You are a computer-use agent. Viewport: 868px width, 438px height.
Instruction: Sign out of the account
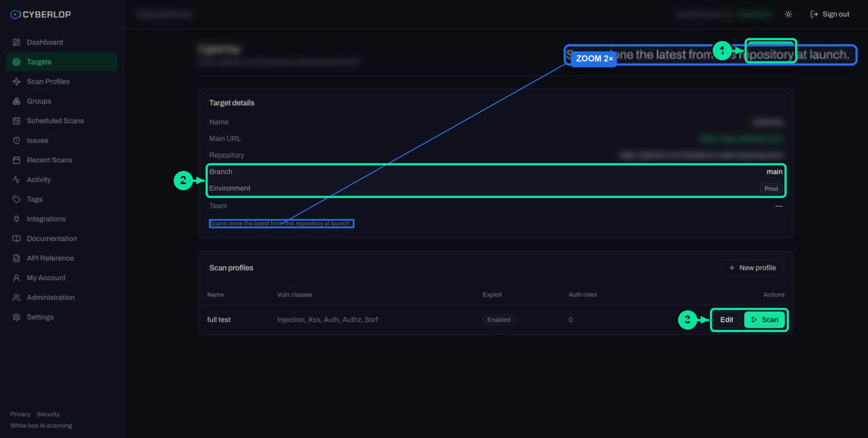(829, 14)
